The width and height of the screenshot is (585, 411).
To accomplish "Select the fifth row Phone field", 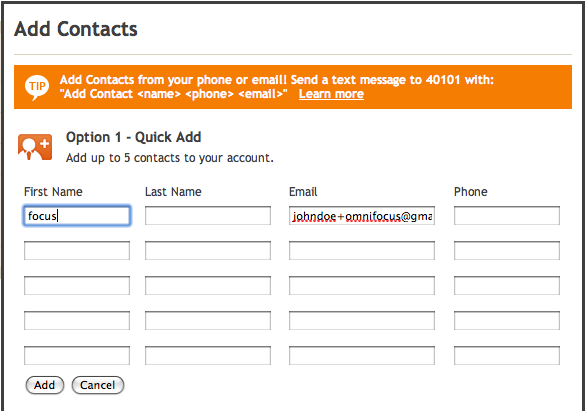I will [507, 355].
